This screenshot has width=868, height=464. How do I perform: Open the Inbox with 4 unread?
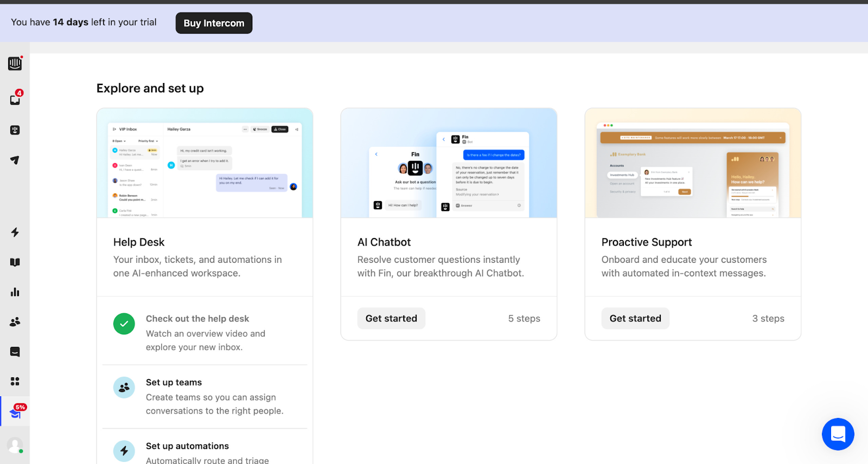pos(15,100)
